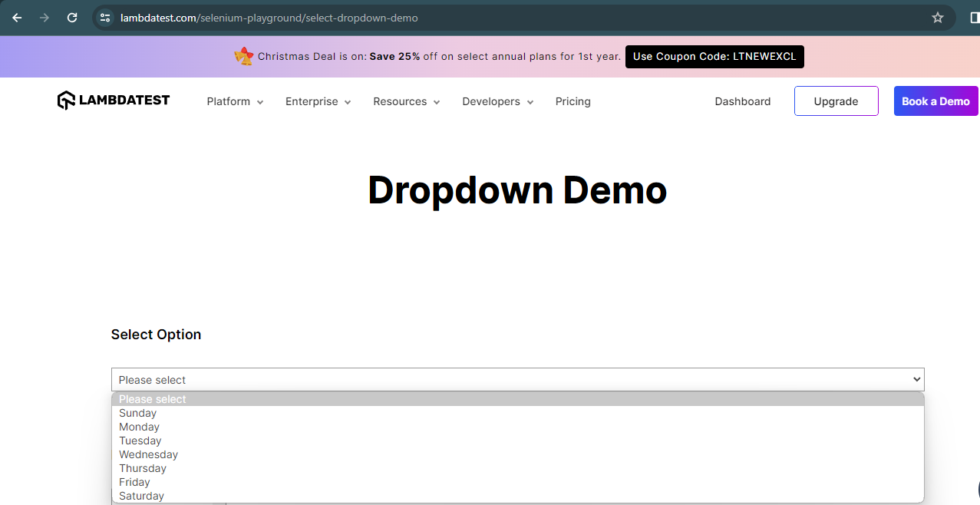Bookmark this page with the star icon
Screen dimensions: 980x505
pyautogui.click(x=938, y=18)
